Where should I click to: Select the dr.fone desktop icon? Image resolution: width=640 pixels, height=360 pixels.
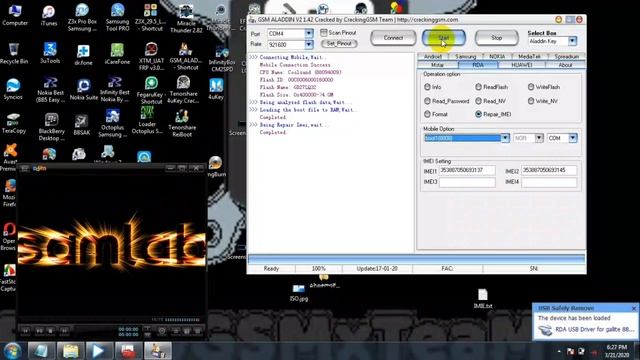pos(83,55)
